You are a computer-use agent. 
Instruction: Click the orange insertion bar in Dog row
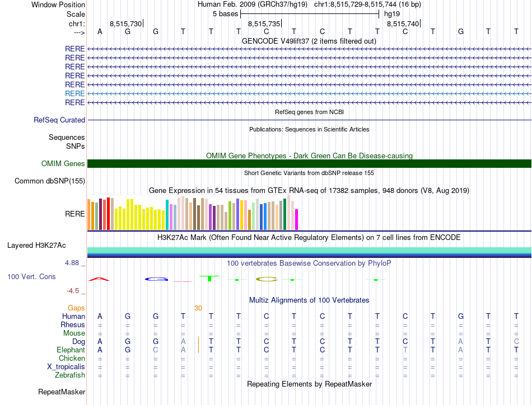pyautogui.click(x=198, y=341)
